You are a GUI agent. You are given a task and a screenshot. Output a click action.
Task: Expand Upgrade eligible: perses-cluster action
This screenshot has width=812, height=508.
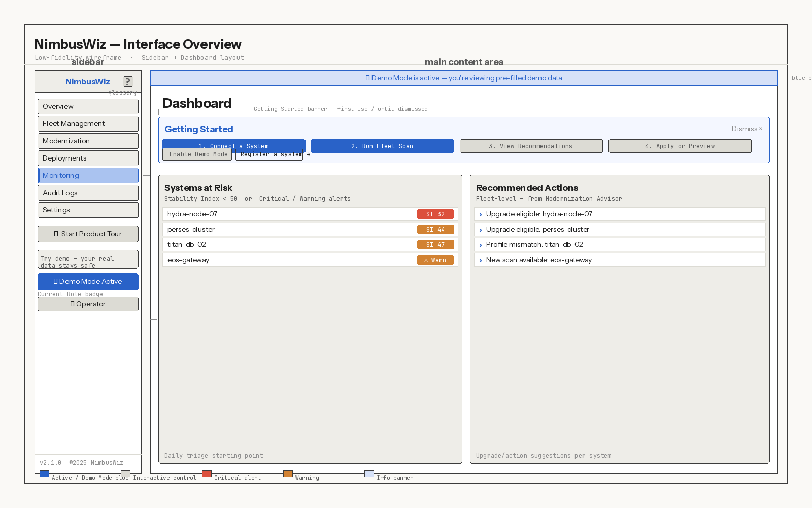point(620,229)
